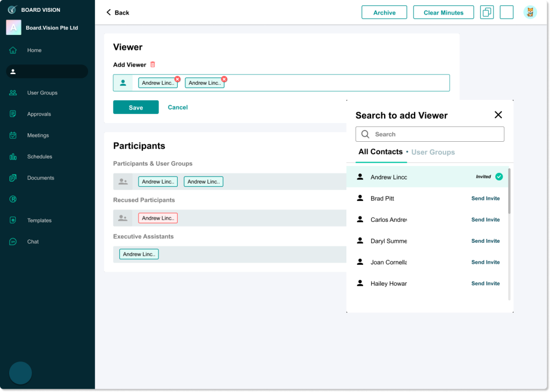Viewport: 550px width, 392px height.
Task: Click the Archive button
Action: (384, 12)
